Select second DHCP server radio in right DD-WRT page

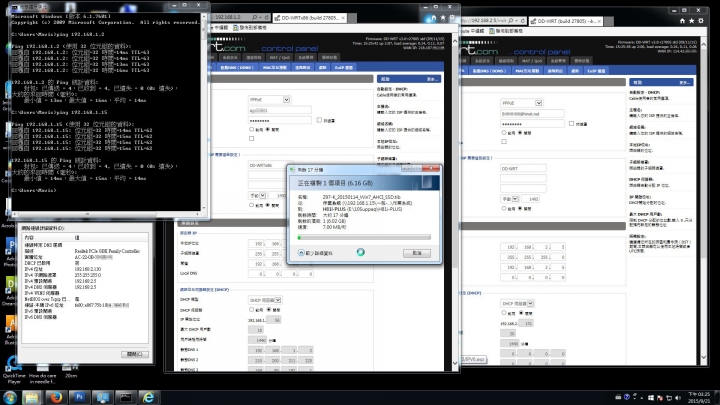pos(521,313)
